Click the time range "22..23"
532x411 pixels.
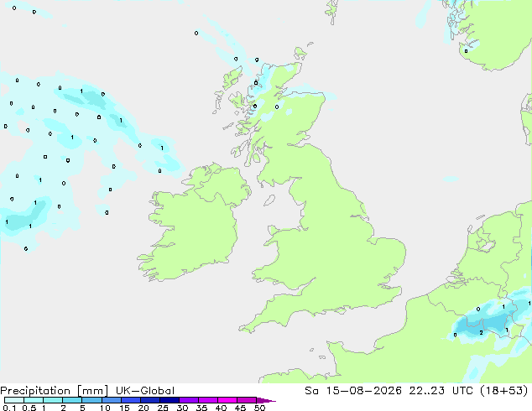427,391
